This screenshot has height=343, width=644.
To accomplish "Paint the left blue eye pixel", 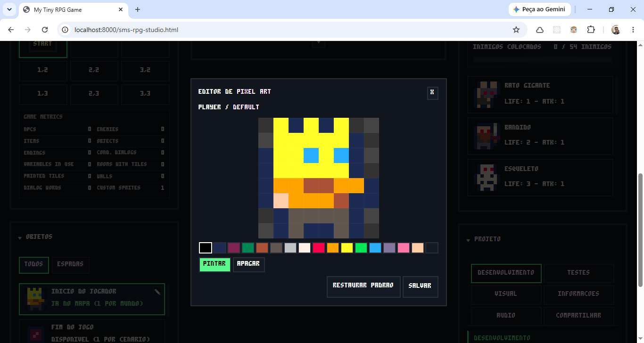I will [x=311, y=155].
